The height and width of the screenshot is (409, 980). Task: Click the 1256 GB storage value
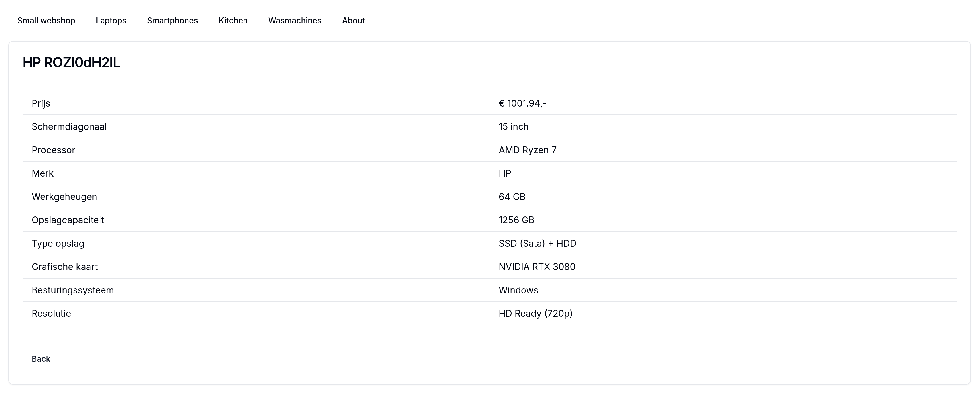point(516,220)
